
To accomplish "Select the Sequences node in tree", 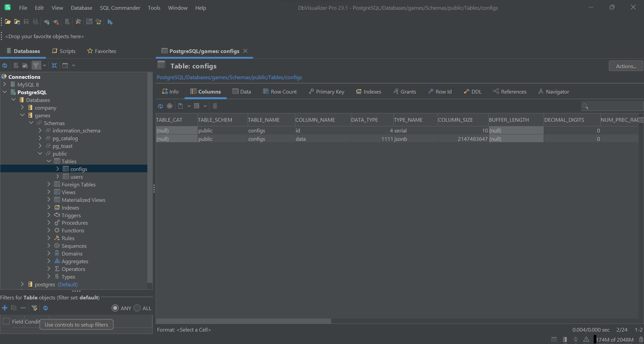I will pyautogui.click(x=74, y=246).
